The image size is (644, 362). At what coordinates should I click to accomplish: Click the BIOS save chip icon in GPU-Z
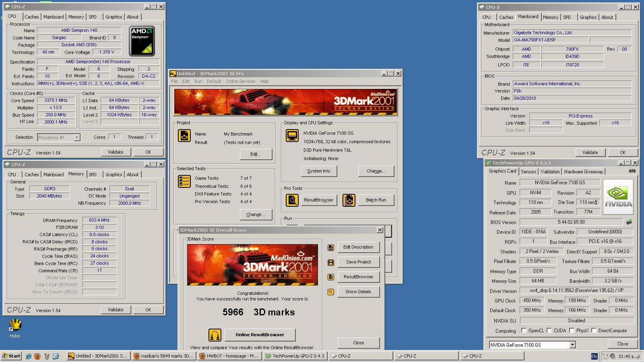(x=629, y=222)
